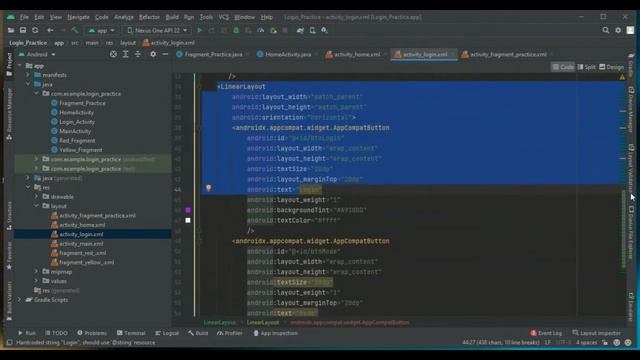Open the Resource Manager sidebar tab

(9, 114)
